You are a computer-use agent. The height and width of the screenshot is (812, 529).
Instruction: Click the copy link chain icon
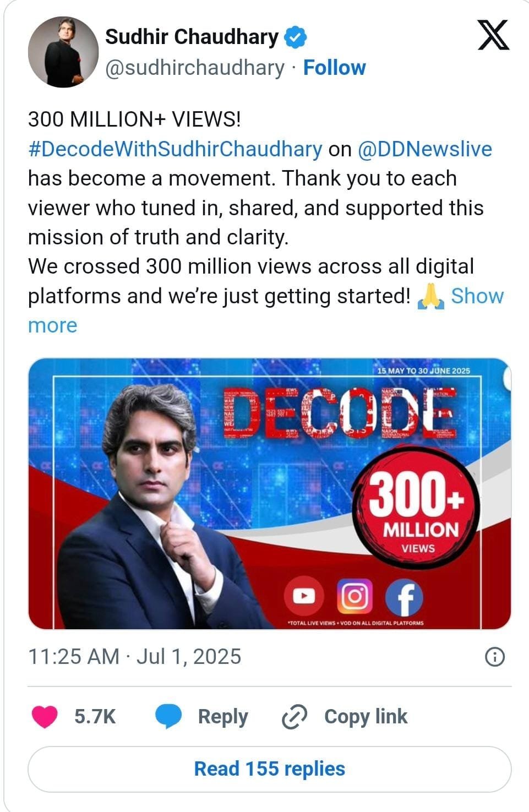coord(293,717)
